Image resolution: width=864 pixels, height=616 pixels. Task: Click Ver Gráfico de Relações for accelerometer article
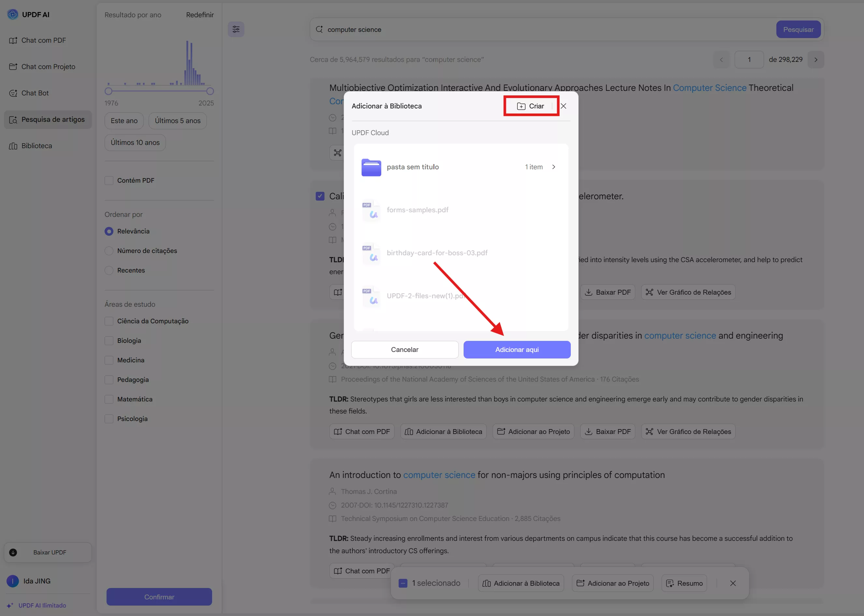point(688,292)
